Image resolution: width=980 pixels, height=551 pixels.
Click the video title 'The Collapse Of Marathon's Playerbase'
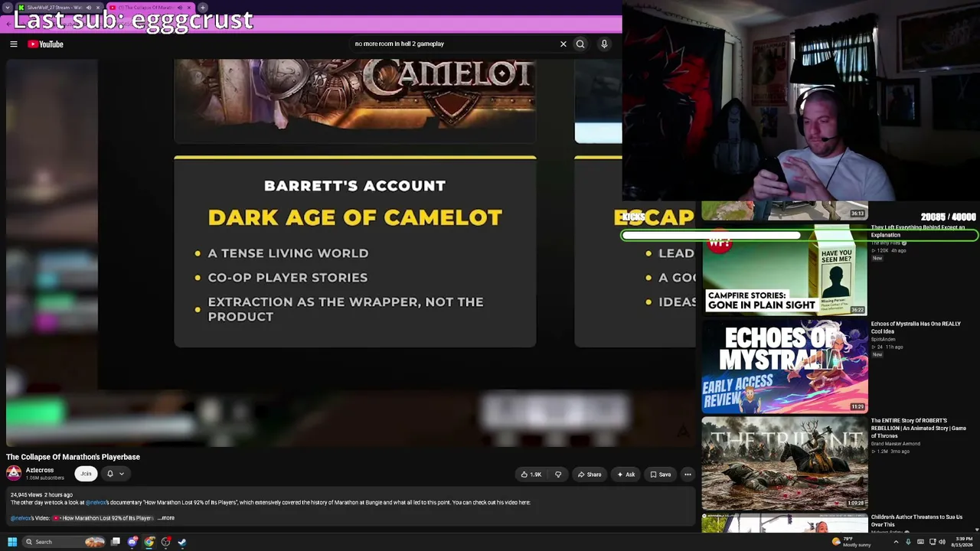(x=73, y=457)
